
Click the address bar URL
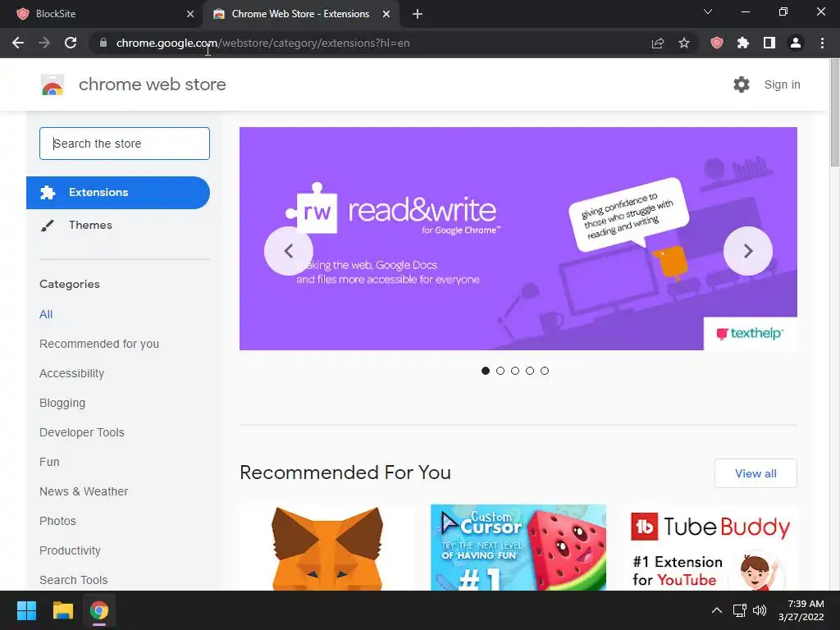262,43
